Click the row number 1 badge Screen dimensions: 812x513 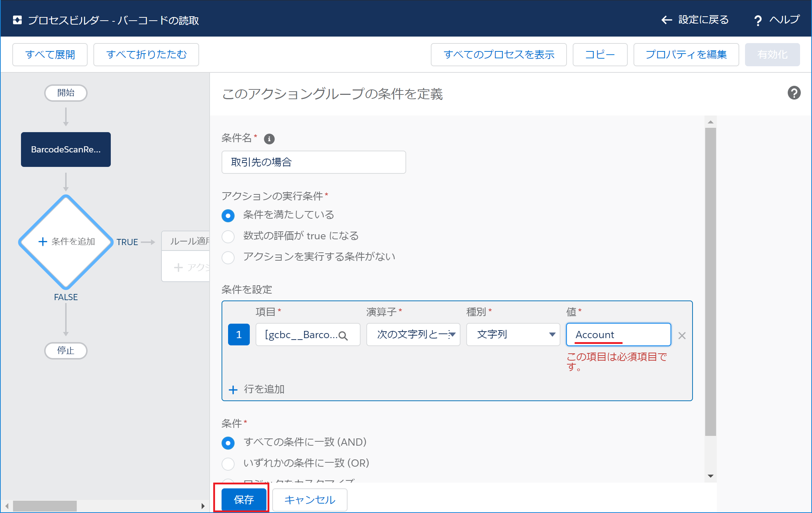[x=239, y=335]
